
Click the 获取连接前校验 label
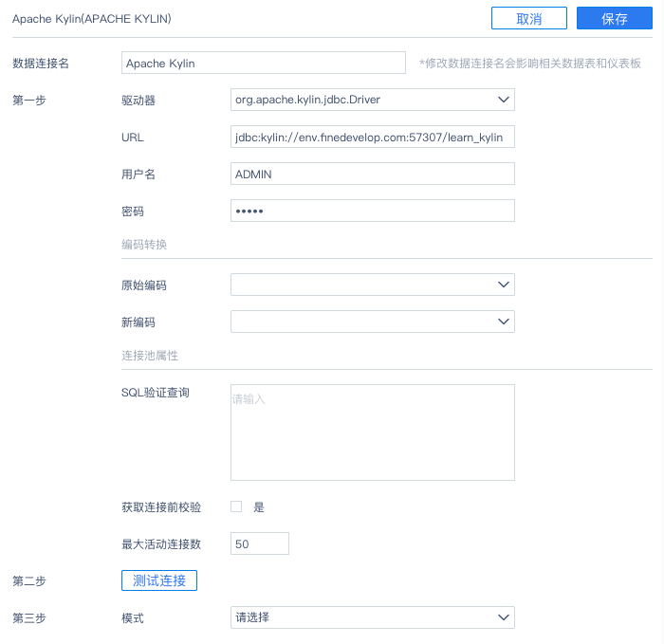(x=161, y=506)
